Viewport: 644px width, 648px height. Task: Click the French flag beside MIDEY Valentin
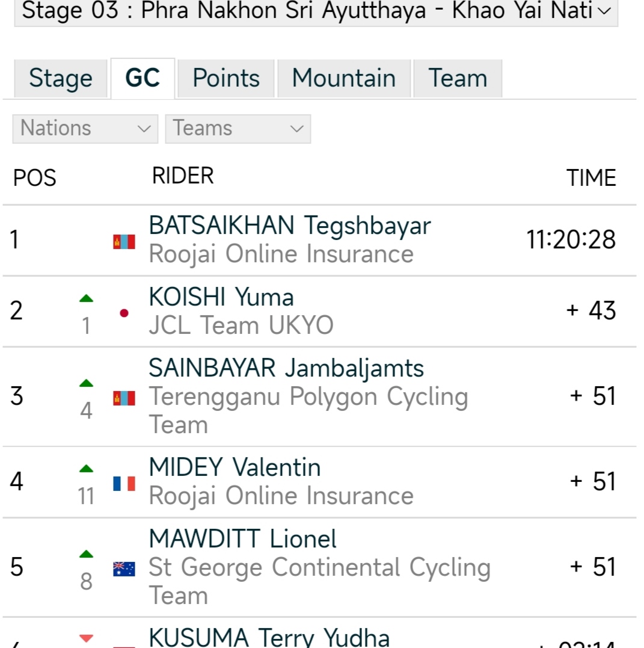coord(124,483)
